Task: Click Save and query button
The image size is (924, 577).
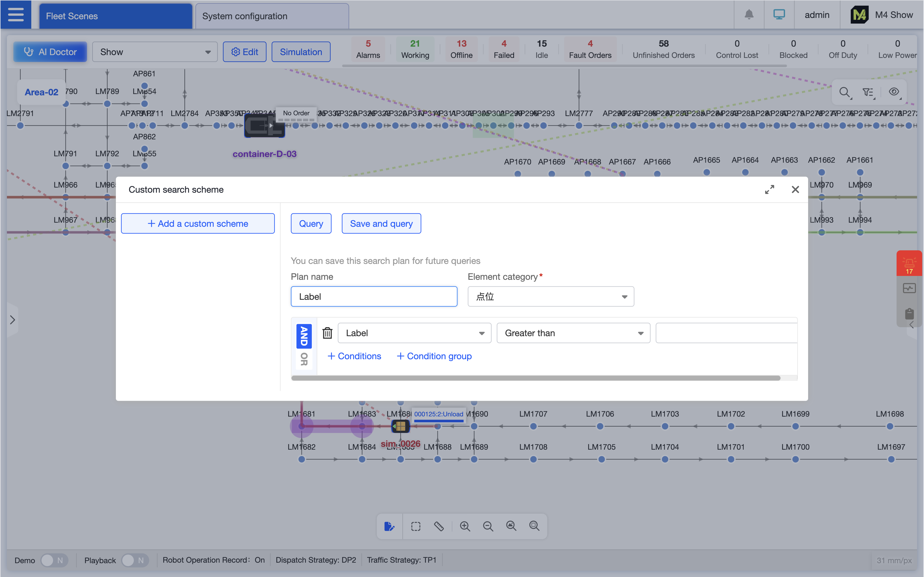Action: 381,224
